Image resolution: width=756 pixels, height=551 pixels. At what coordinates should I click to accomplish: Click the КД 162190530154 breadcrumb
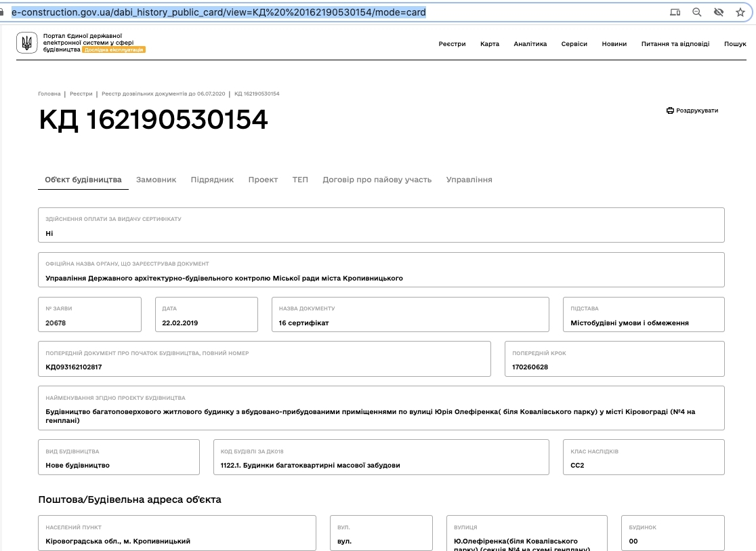tap(257, 94)
